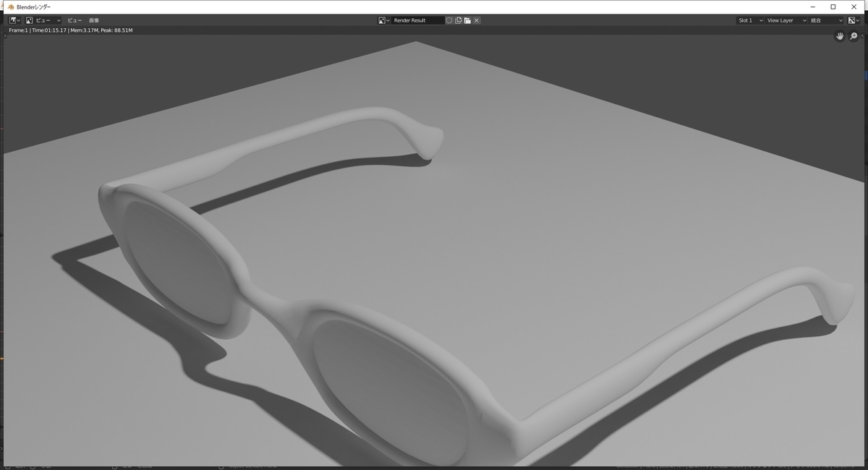Open the View Layer dropdown
868x470 pixels.
click(x=786, y=20)
